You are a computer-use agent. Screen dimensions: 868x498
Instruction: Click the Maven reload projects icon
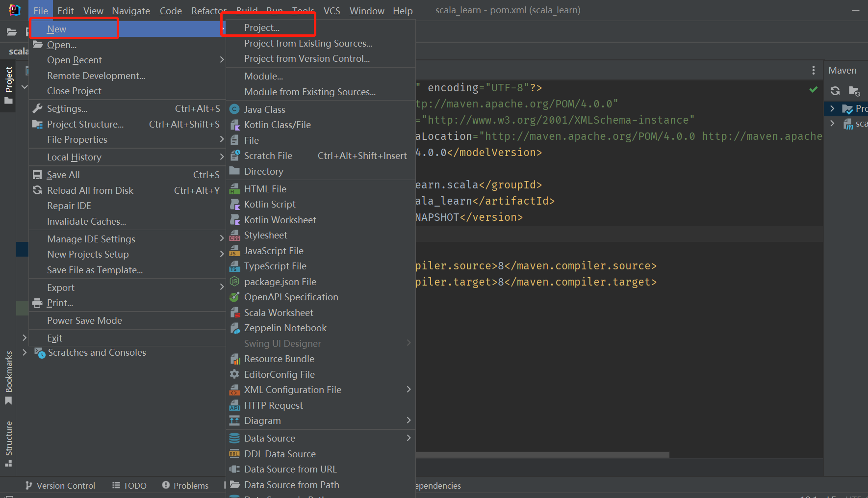(x=835, y=91)
